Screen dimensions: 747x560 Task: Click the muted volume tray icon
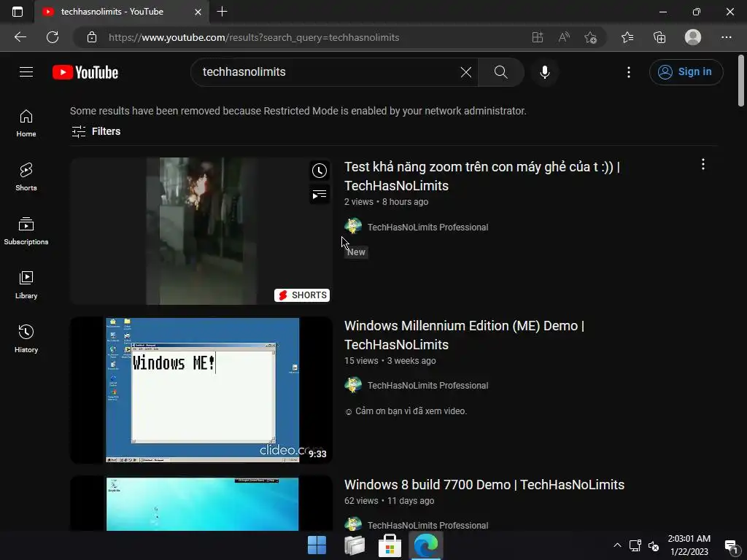(654, 545)
